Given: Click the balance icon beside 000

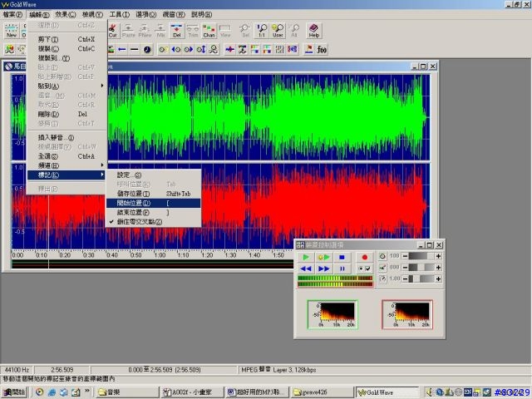Looking at the screenshot, I should 382,268.
